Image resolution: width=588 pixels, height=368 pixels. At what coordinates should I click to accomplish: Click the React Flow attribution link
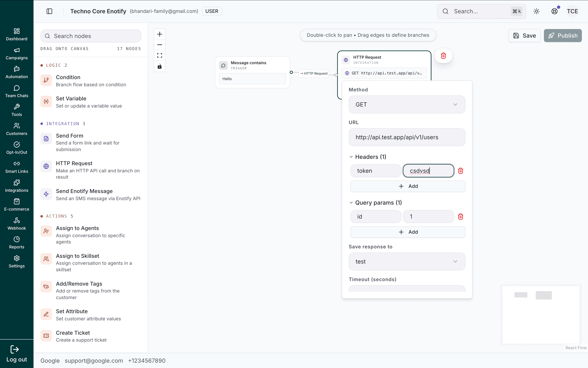coord(576,348)
